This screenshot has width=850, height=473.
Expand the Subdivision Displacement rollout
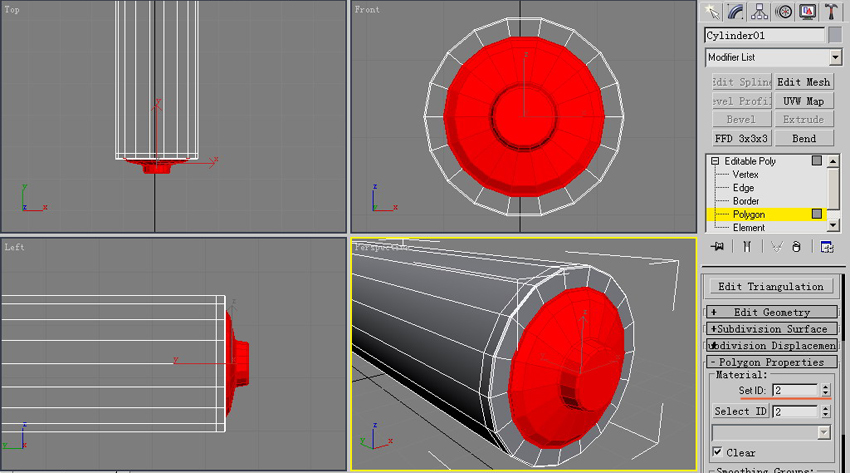[771, 345]
